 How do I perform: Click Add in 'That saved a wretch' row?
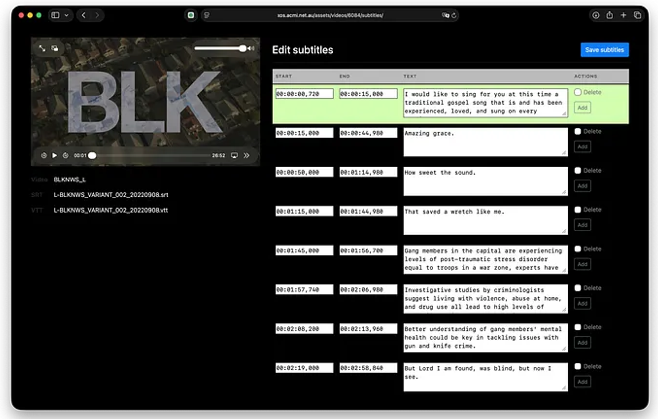pyautogui.click(x=582, y=225)
